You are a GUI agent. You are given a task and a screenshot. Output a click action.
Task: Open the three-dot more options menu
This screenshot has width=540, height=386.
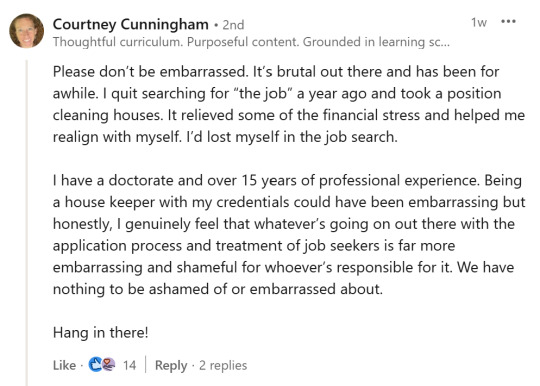pos(508,21)
